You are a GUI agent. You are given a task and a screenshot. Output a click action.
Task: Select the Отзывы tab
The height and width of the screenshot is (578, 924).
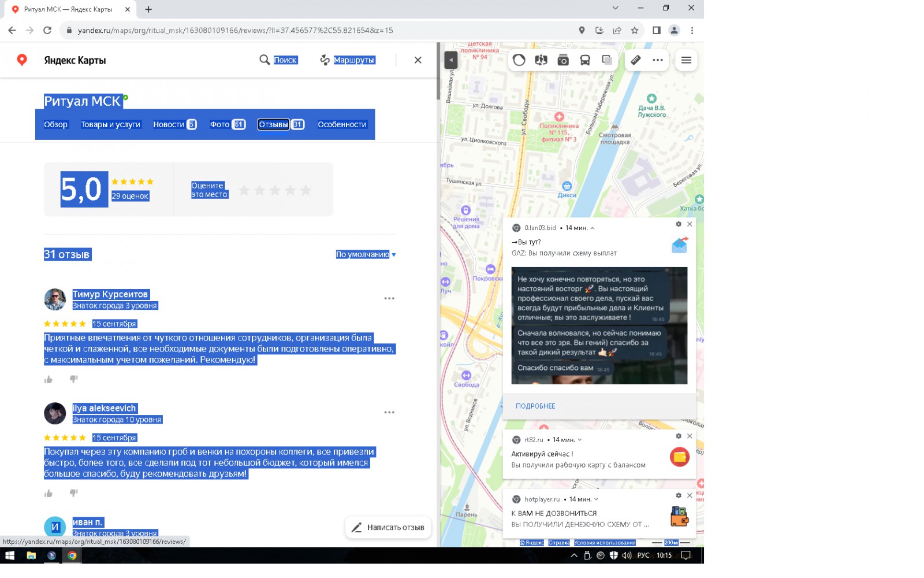[x=281, y=124]
